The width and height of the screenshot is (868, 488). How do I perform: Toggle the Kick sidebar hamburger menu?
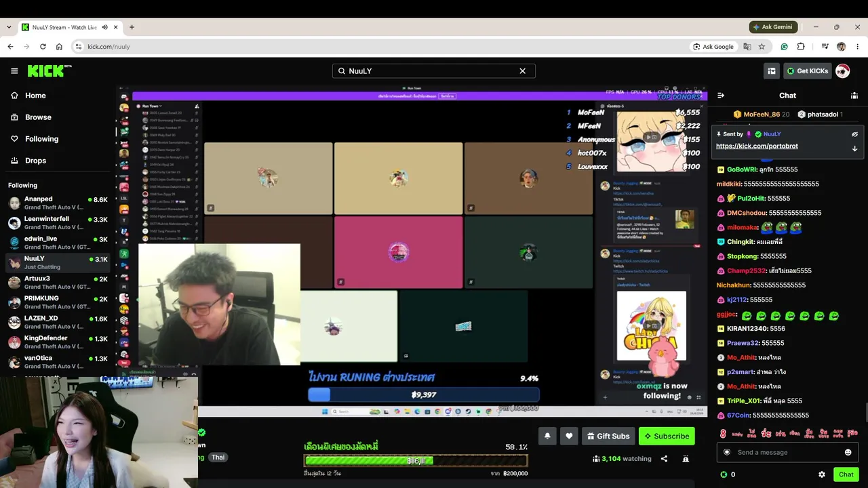tap(14, 71)
